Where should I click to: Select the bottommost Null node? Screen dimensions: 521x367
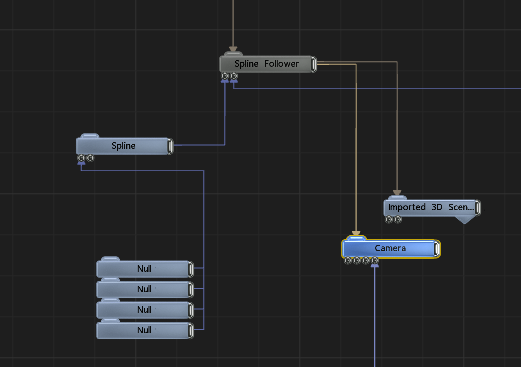click(145, 330)
